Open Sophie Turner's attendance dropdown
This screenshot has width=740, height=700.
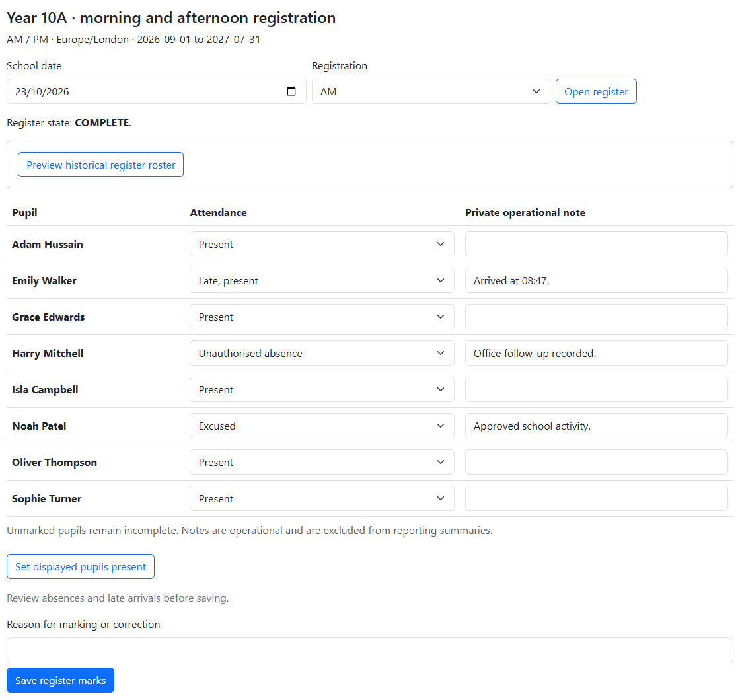click(x=322, y=498)
